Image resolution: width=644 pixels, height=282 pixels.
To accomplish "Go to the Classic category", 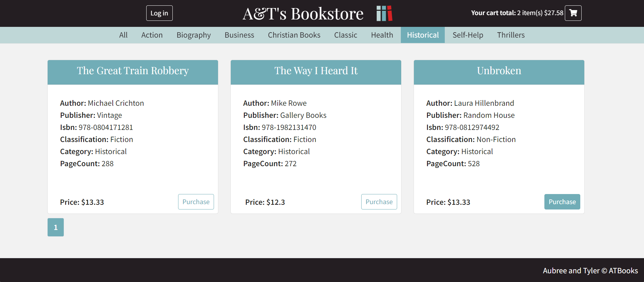I will (x=345, y=35).
